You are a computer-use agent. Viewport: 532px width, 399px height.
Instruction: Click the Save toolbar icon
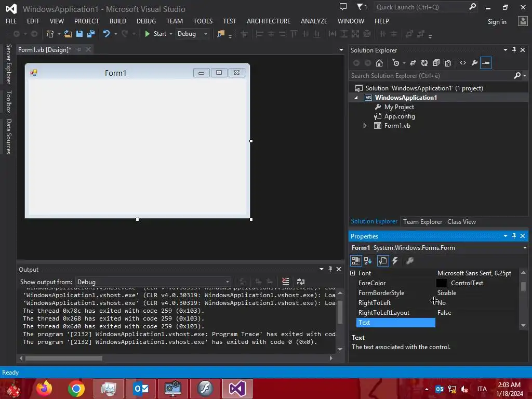[x=79, y=34]
